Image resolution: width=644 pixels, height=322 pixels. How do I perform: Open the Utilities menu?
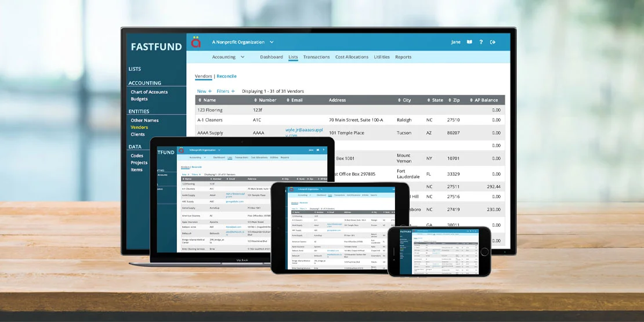(x=382, y=57)
